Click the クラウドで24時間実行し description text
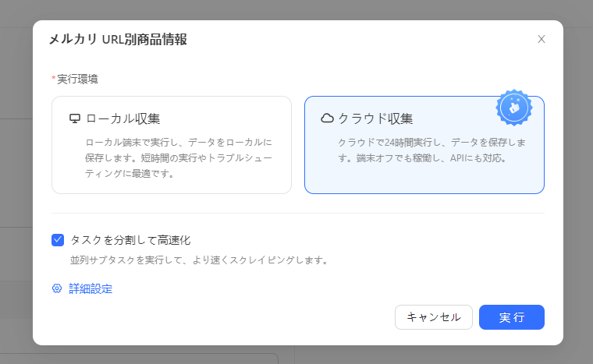 pos(431,150)
